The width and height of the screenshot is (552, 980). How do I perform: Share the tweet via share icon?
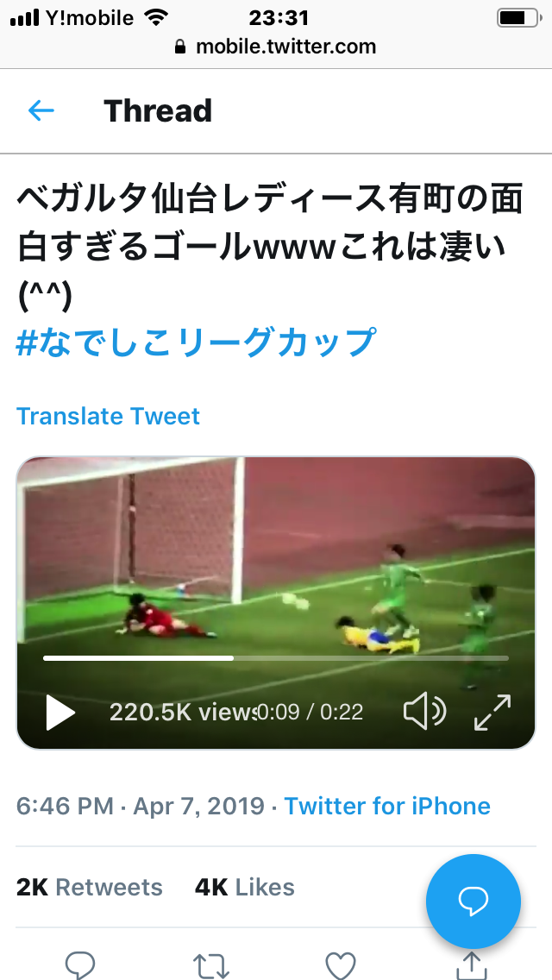472,965
